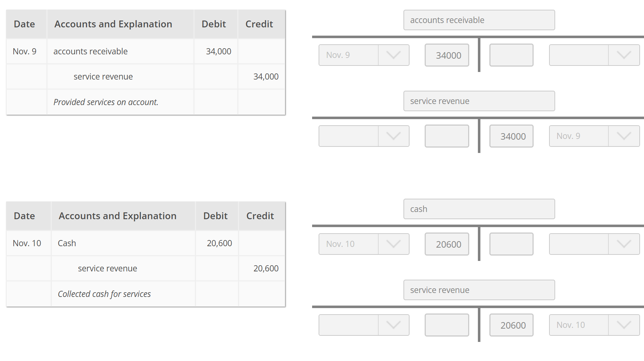
Task: Click the cash T-account title field
Action: point(479,209)
